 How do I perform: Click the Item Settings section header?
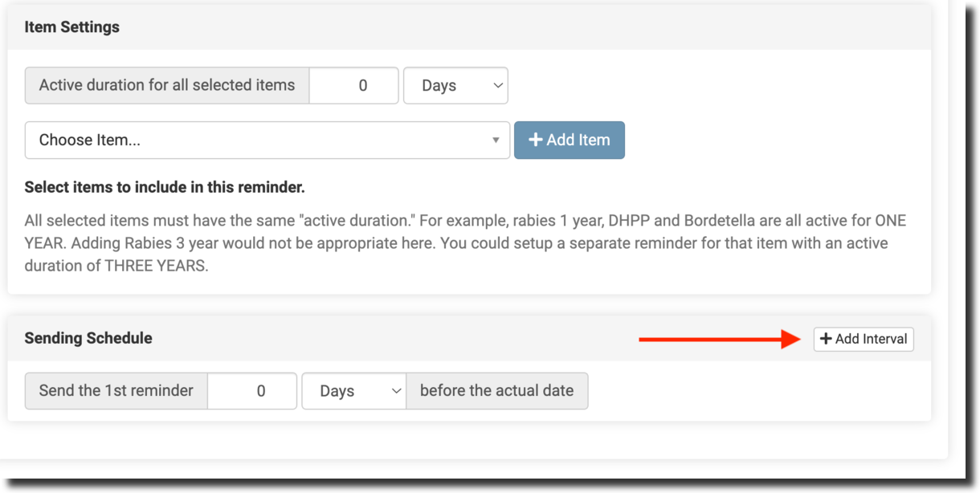[x=72, y=27]
